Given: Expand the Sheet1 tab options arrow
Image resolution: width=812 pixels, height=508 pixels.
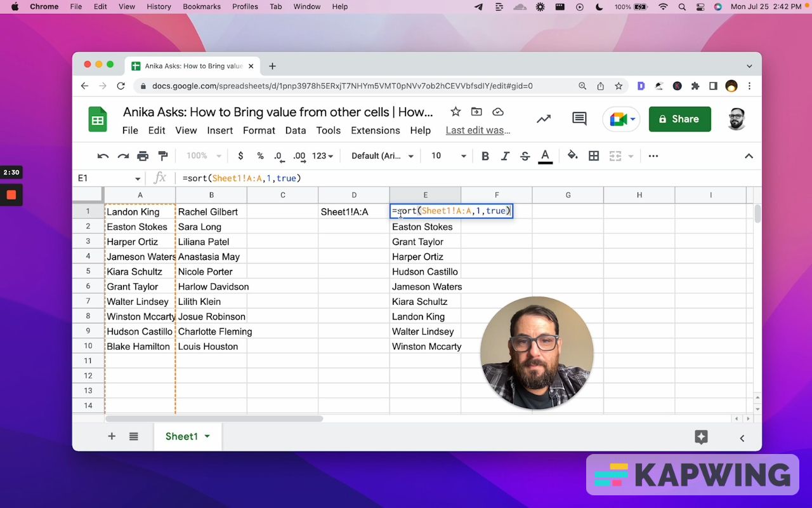Looking at the screenshot, I should tap(207, 437).
